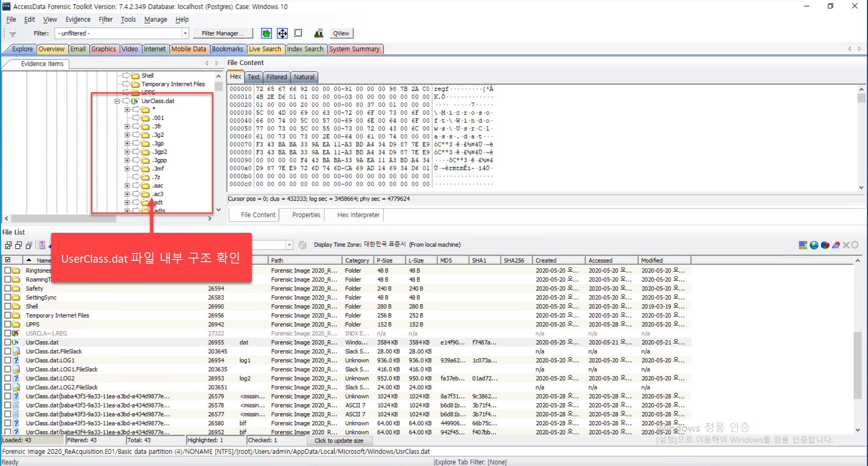Click the evidence tree horizontal scrollbar thumb
This screenshot has width=868, height=466.
(x=63, y=218)
